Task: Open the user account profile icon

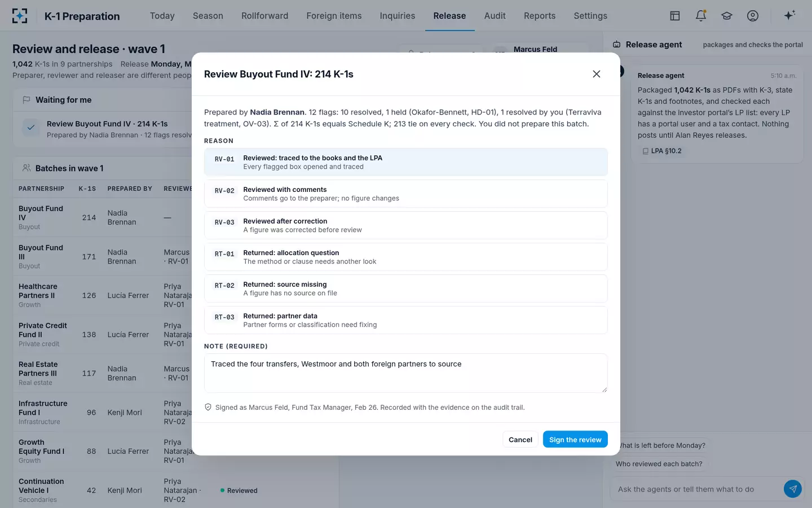Action: 753,16
